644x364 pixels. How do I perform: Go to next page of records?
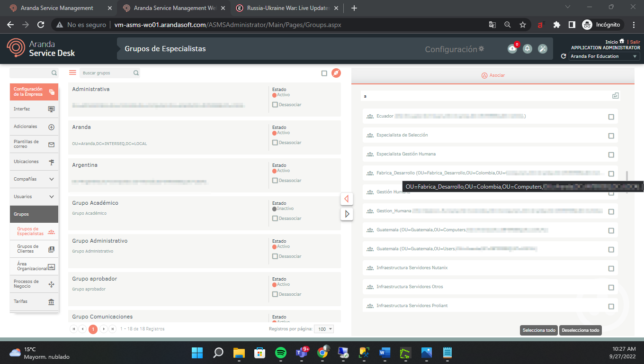pyautogui.click(x=104, y=329)
